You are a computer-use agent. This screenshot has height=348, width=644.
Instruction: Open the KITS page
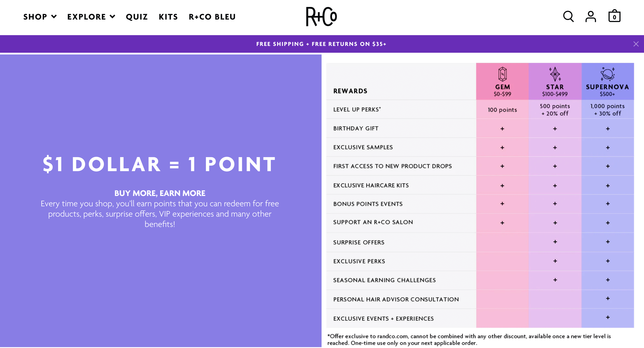tap(168, 16)
